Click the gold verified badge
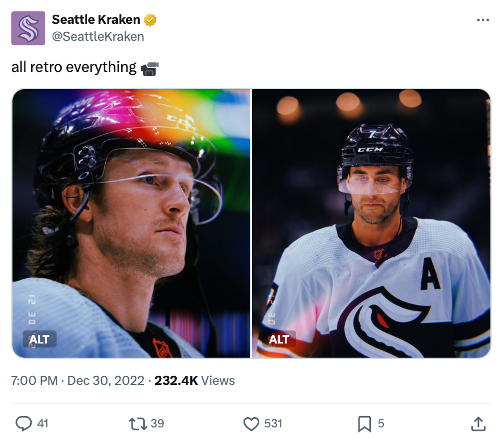The height and width of the screenshot is (441, 504). 150,20
